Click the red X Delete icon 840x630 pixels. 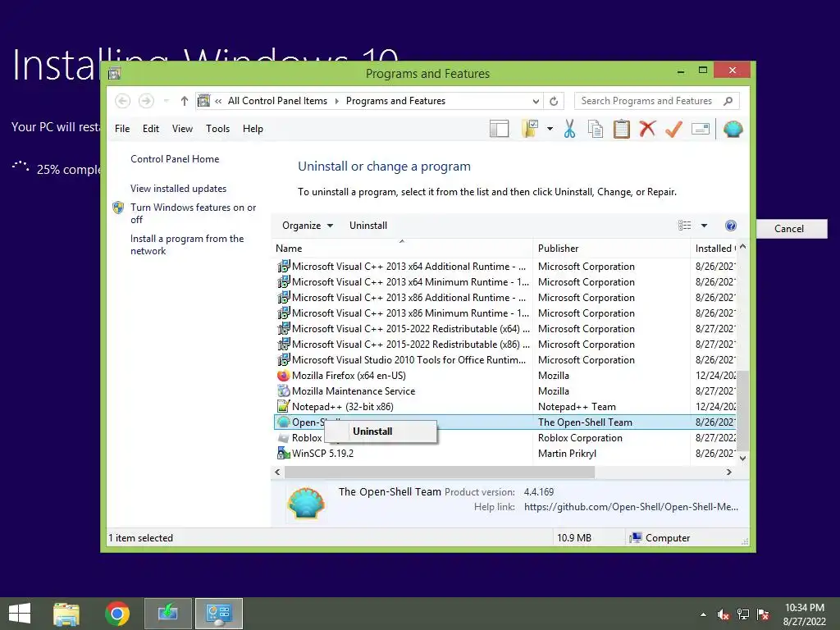click(648, 129)
